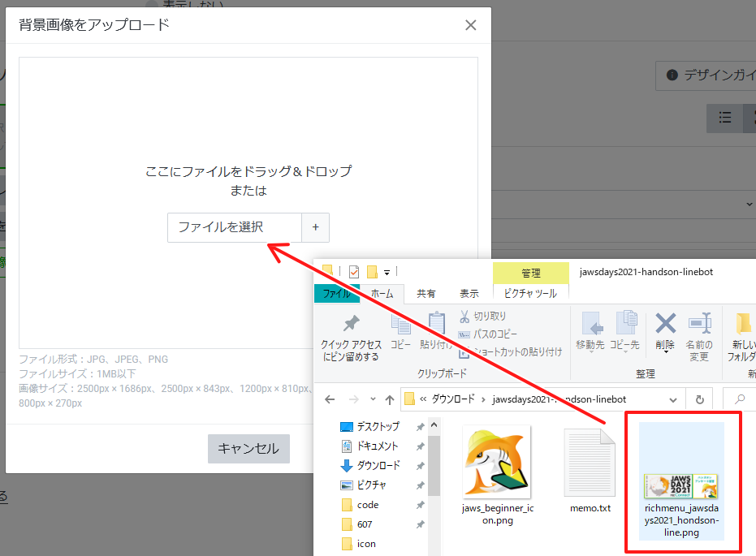Click パスのコピー command
The width and height of the screenshot is (756, 556).
pyautogui.click(x=488, y=334)
